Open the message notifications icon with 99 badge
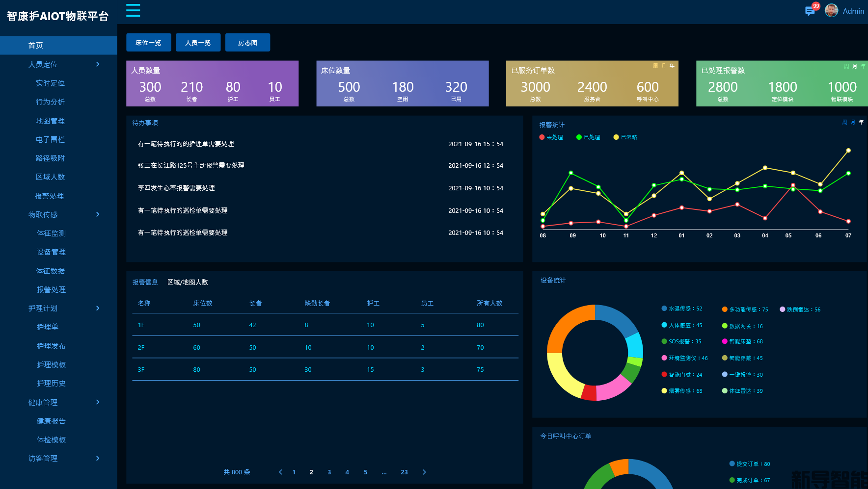The height and width of the screenshot is (489, 868). 810,11
